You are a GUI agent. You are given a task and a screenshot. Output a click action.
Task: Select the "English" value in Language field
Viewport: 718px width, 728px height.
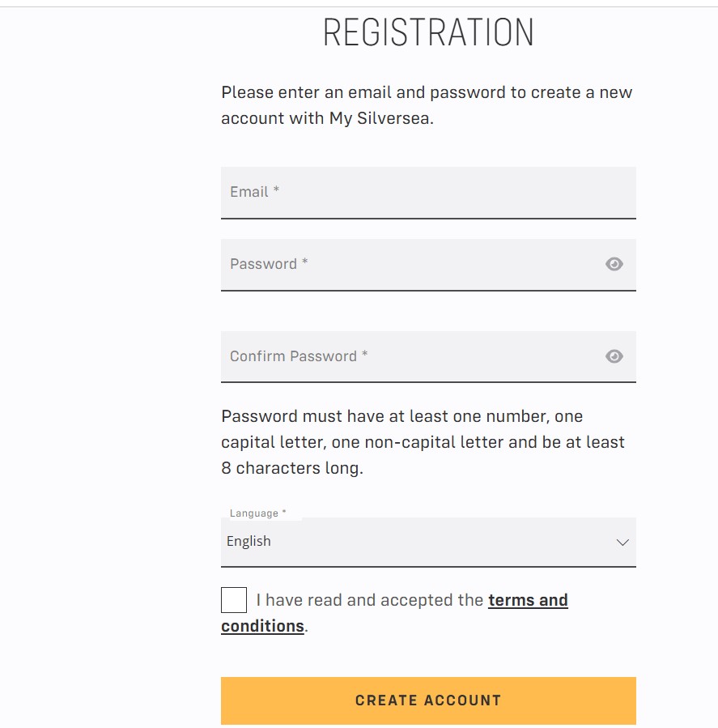[249, 542]
